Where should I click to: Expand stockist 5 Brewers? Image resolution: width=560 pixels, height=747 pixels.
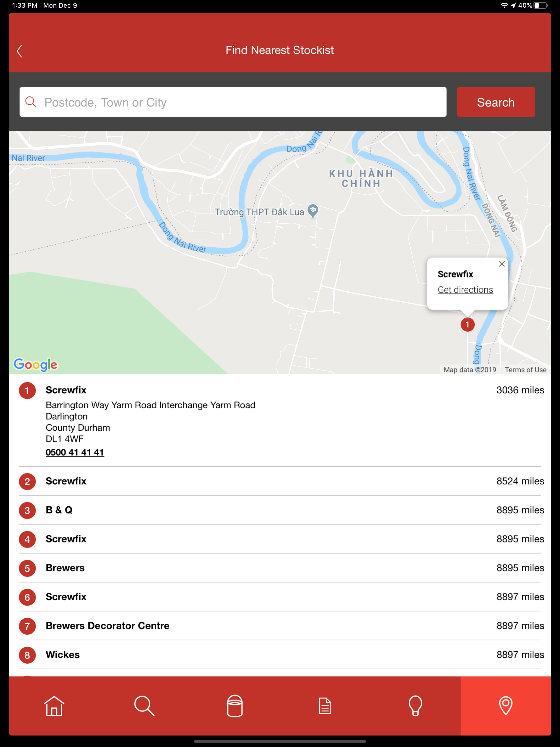pyautogui.click(x=280, y=568)
